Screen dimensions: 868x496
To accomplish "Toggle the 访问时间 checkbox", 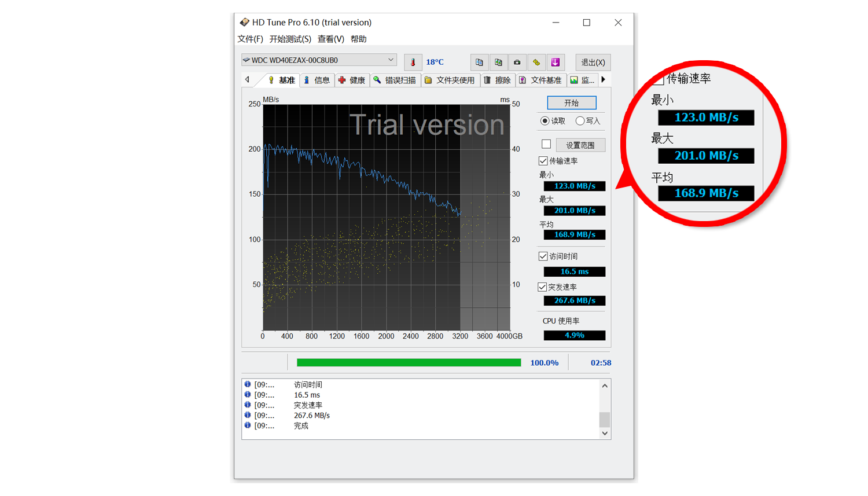I will click(x=543, y=256).
